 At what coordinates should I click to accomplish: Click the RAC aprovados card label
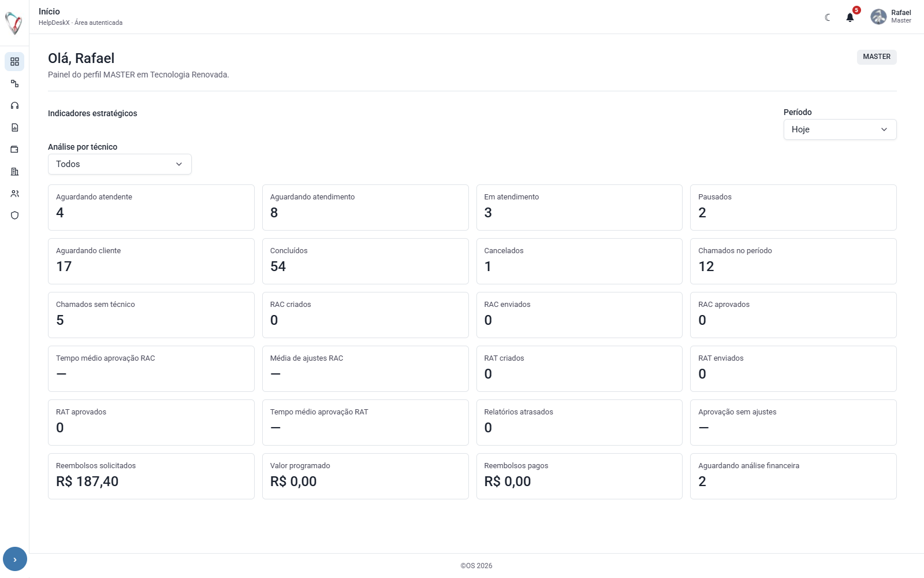pyautogui.click(x=724, y=305)
